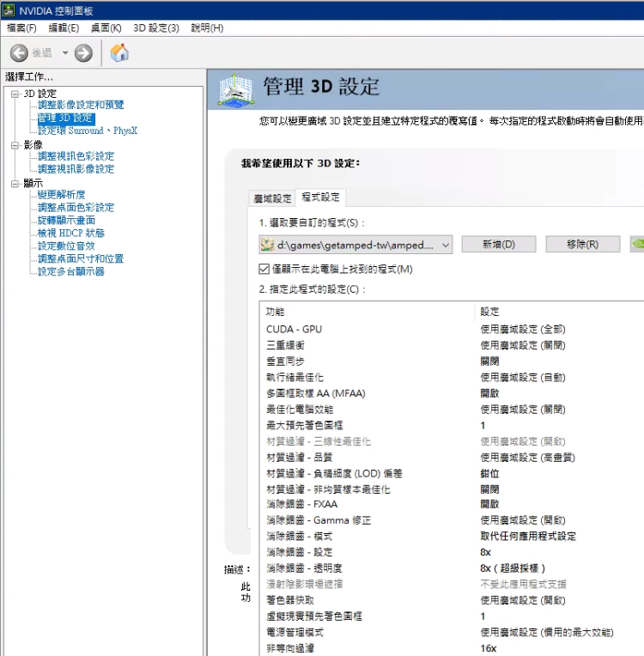Click the 移除(R) button
Screen dimensions: 644x656
click(x=583, y=245)
